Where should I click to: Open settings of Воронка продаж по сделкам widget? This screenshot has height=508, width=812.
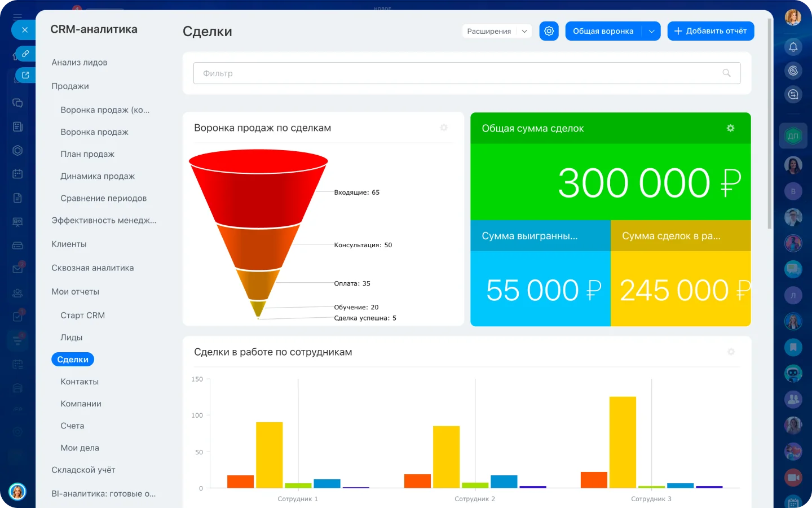click(444, 128)
